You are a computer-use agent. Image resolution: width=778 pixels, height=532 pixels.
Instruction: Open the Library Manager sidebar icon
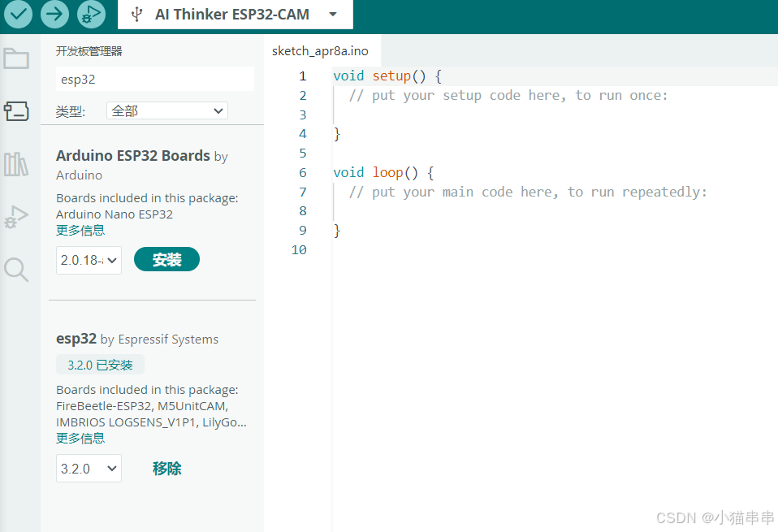16,164
